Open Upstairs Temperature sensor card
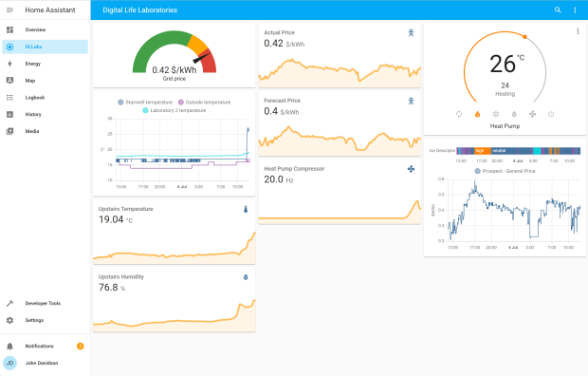588x376 pixels. [x=175, y=232]
